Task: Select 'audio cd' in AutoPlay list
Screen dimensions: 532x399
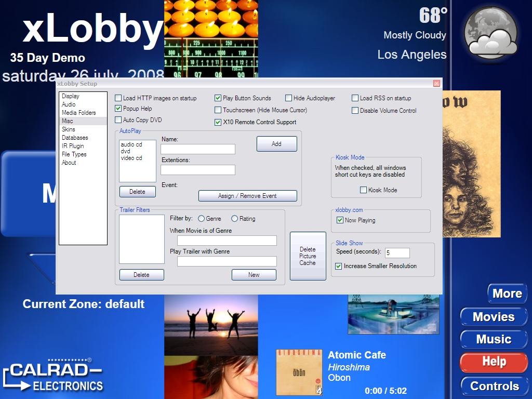Action: [131, 144]
